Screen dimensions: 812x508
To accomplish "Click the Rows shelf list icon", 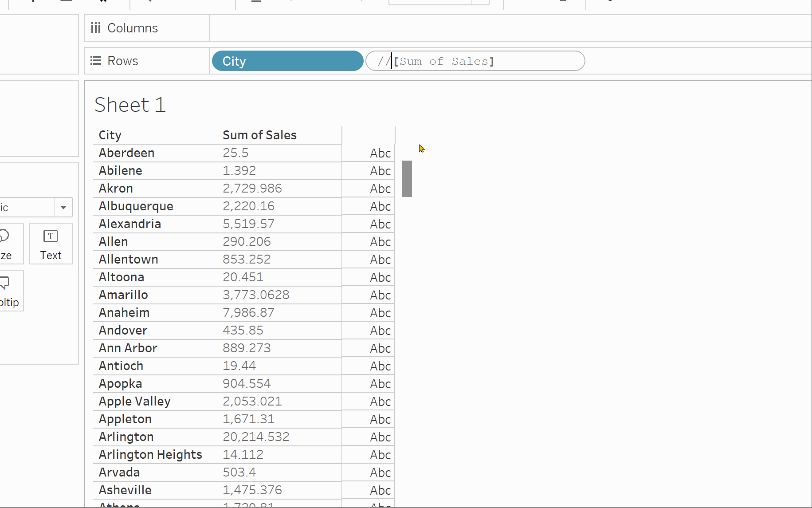I will pos(95,60).
